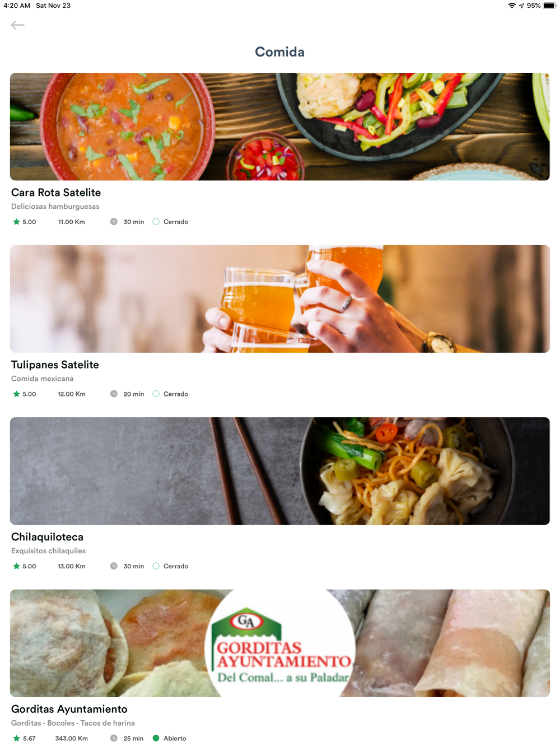Tap the Gorditas Ayuntamiento logo banner
Screen dimensions: 560x747
(x=280, y=643)
